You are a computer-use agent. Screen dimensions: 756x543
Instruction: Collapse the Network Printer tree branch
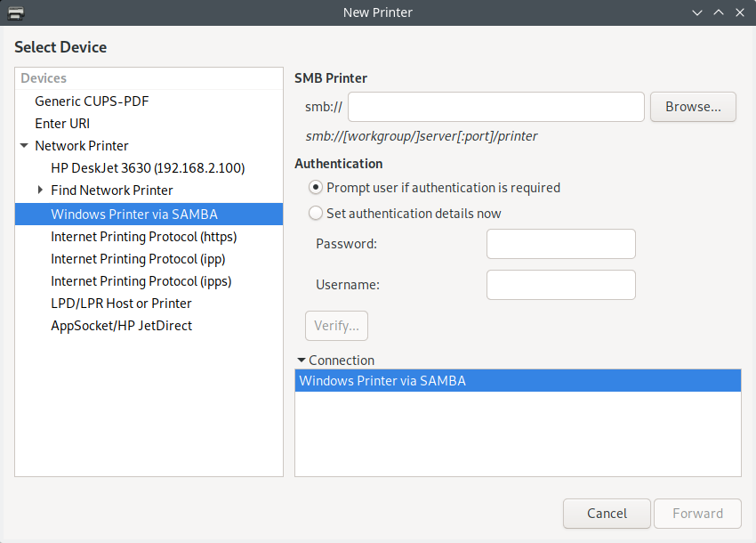pyautogui.click(x=24, y=145)
